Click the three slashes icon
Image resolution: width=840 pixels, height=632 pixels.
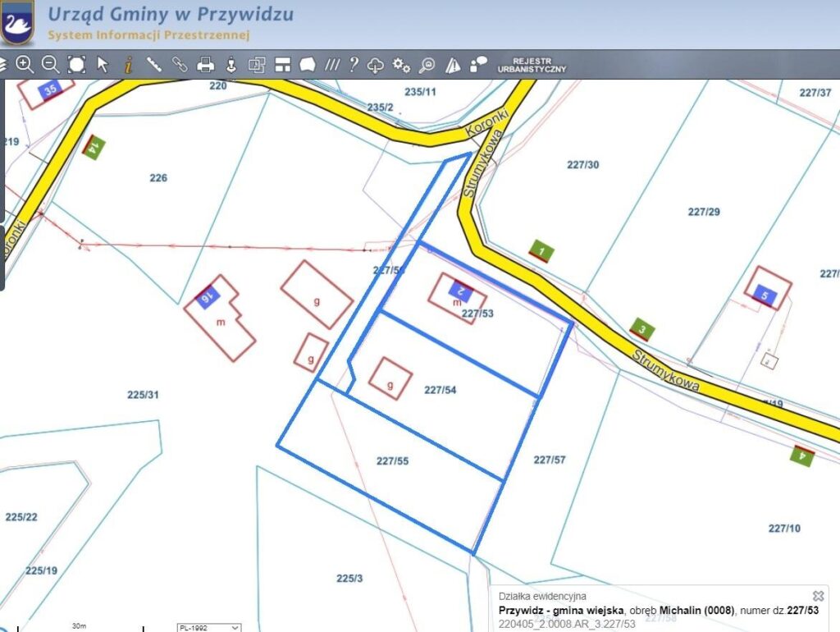click(x=332, y=65)
